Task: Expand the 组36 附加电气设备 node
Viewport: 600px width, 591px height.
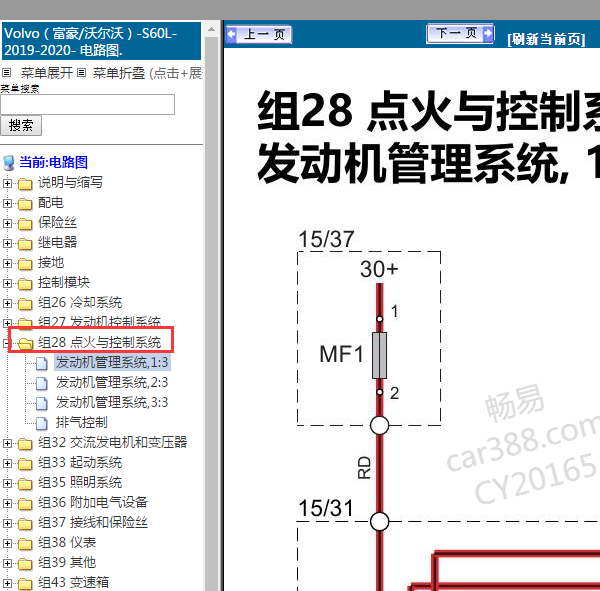Action: (x=7, y=503)
